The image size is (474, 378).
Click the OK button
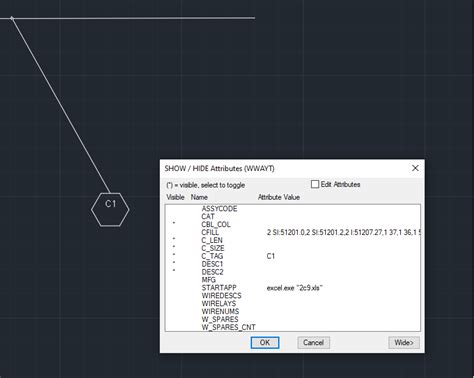click(265, 343)
